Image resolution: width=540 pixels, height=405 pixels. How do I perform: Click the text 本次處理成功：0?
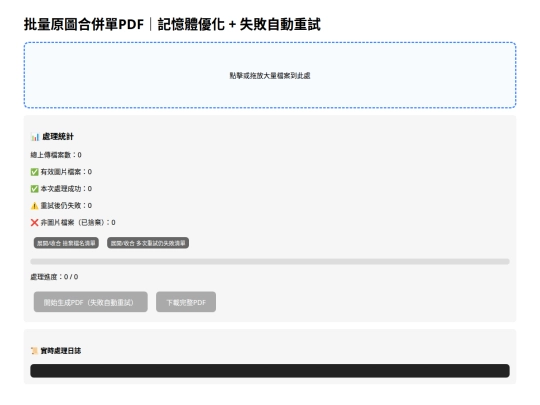coord(66,189)
